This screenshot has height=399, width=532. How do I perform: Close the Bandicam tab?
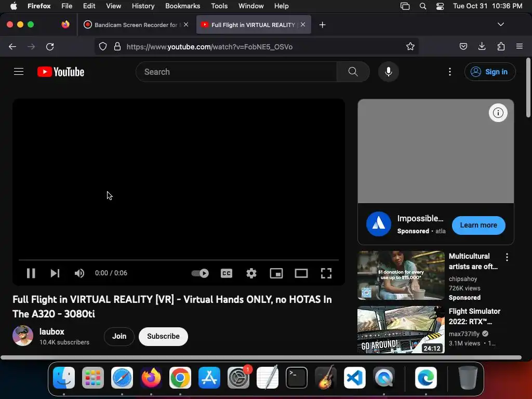[x=186, y=24]
